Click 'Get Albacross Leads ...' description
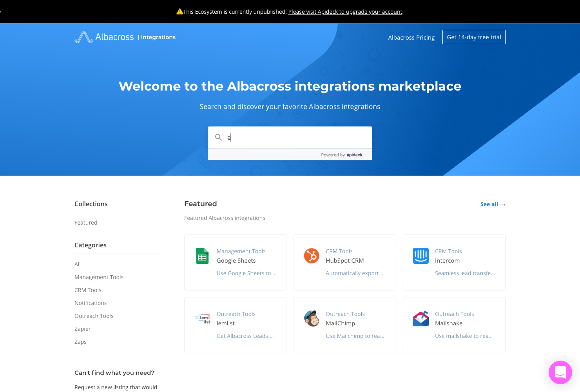The width and height of the screenshot is (580, 392). [245, 336]
